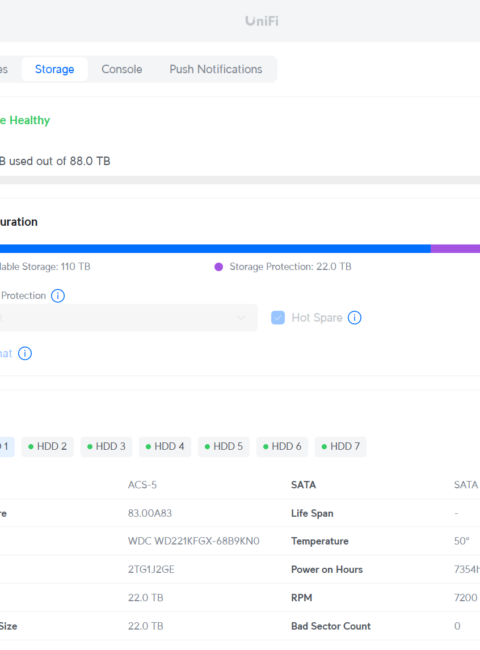
Task: Click the purple storage protection bar segment
Action: 455,249
